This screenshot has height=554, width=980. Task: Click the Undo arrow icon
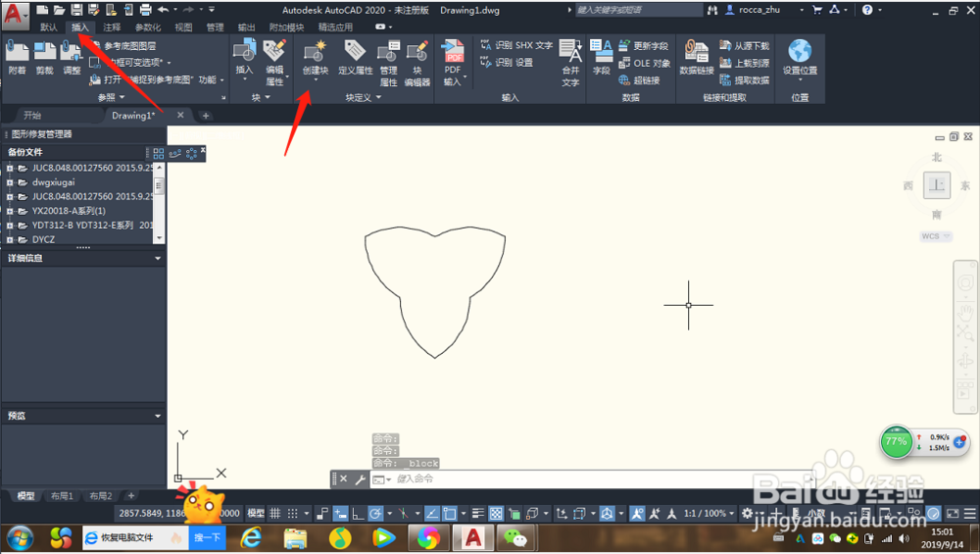[163, 10]
